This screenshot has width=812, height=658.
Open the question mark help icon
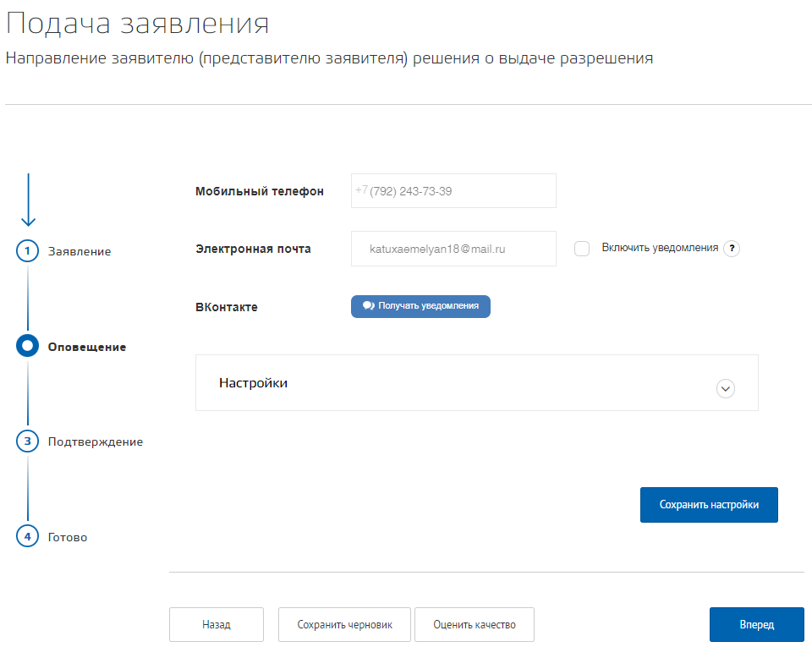(732, 249)
